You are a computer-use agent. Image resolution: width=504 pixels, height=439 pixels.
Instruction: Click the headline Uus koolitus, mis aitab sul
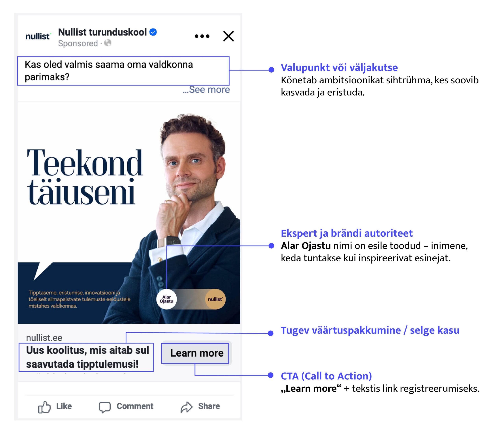[x=88, y=350]
